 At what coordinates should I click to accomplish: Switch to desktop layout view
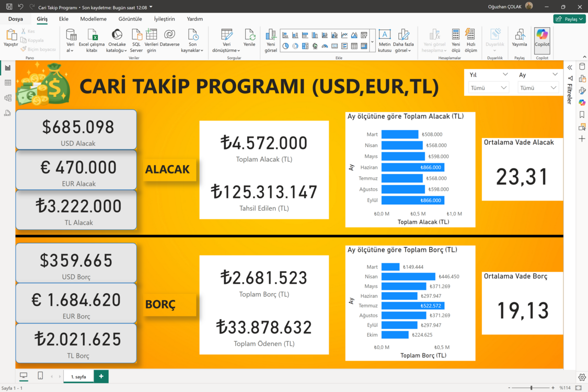(24, 375)
